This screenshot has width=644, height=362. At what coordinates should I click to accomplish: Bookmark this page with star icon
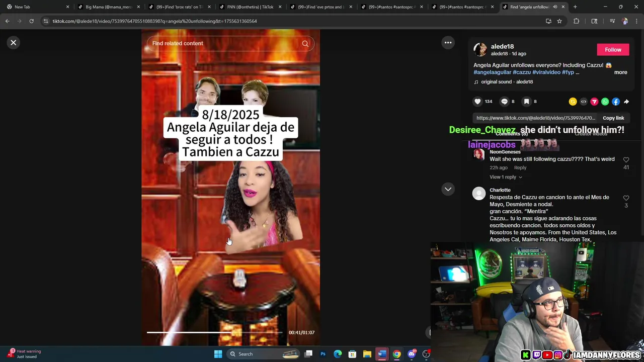(559, 21)
